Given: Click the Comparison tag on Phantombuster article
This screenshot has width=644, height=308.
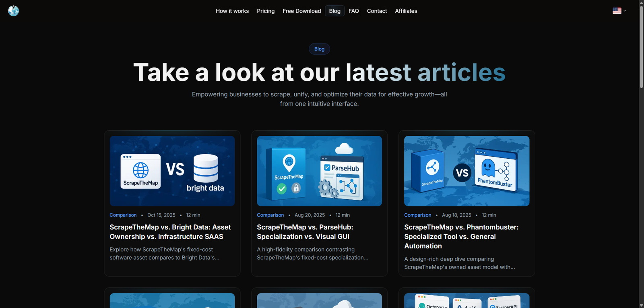Looking at the screenshot, I should [x=417, y=215].
